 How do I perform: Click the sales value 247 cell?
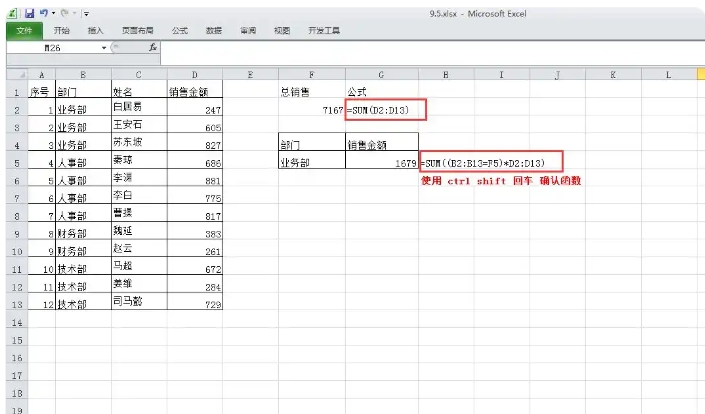[195, 107]
